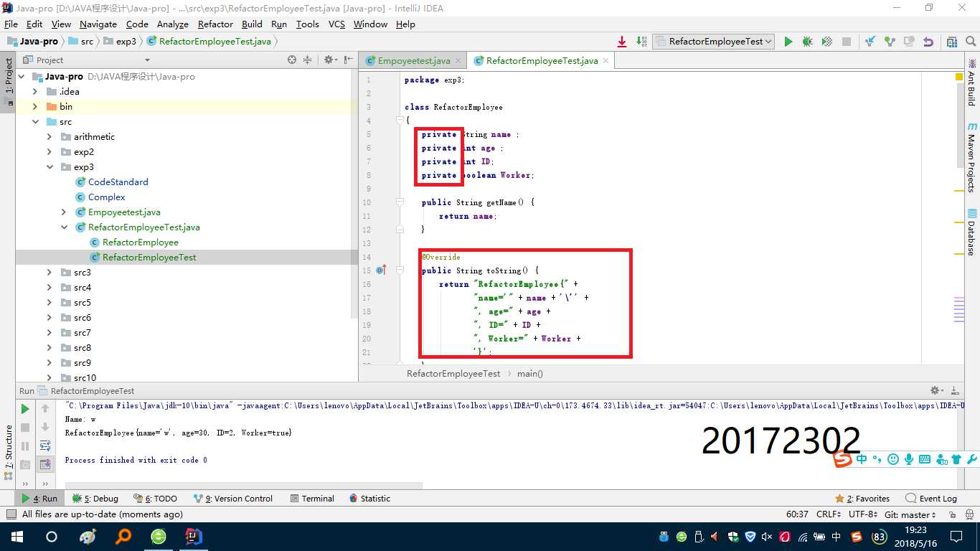The image size is (980, 551).
Task: Open Cortana circle on the taskbar
Action: pos(52,537)
